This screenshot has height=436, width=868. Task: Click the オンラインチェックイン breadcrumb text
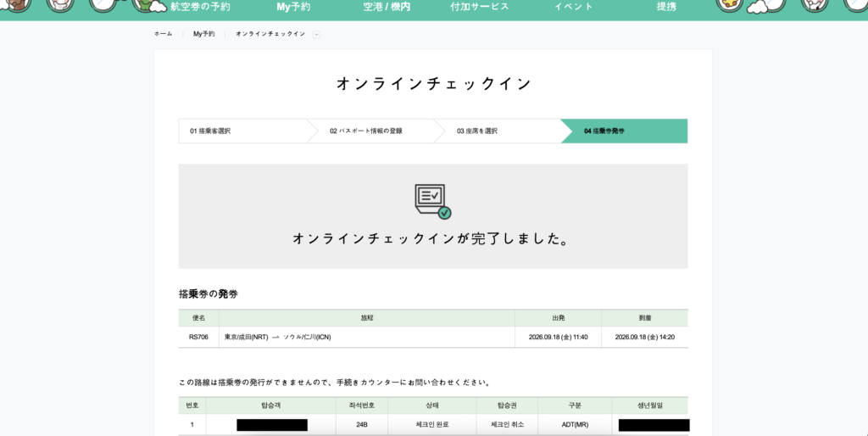270,34
